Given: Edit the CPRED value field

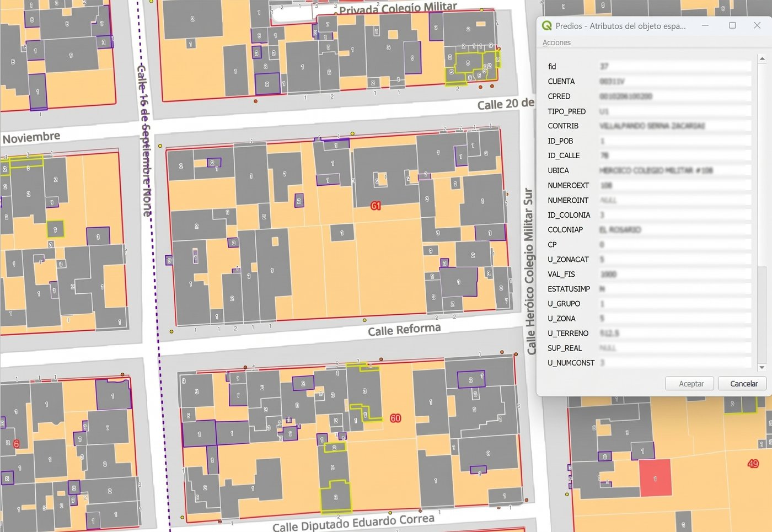Looking at the screenshot, I should (x=675, y=96).
